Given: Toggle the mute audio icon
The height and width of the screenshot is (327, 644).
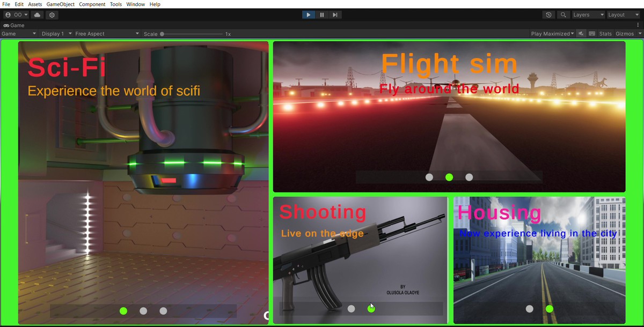Looking at the screenshot, I should click(x=581, y=34).
